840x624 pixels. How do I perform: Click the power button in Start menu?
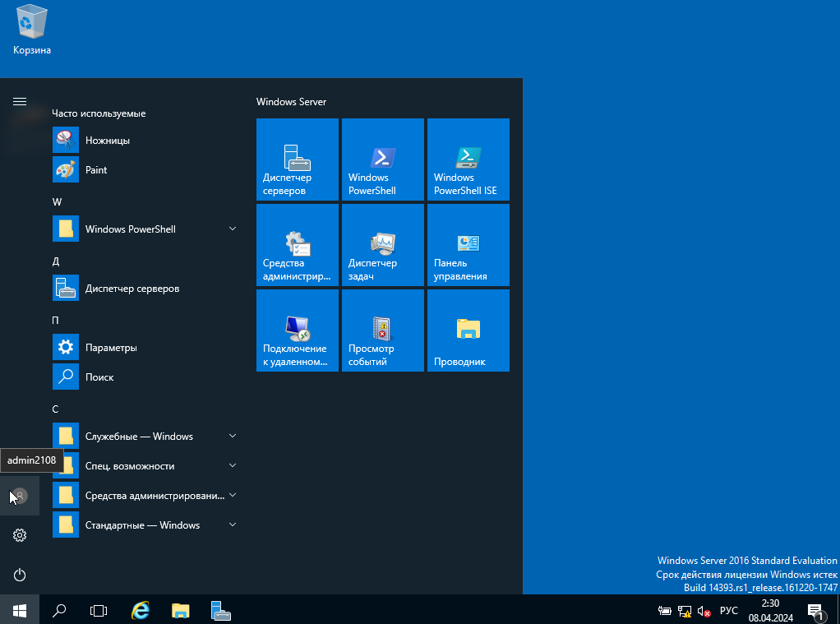(x=19, y=575)
